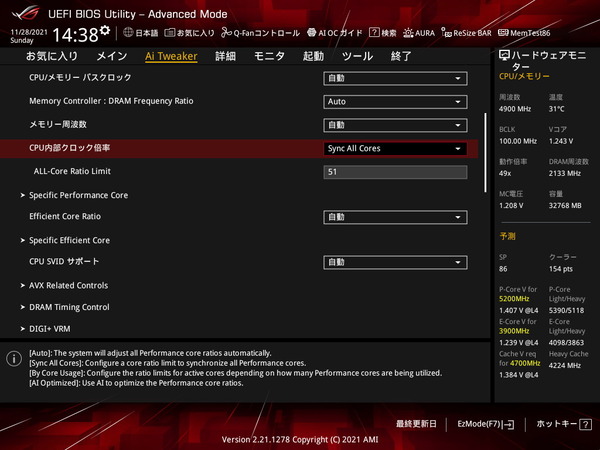Click the AI OC ガイド label

click(340, 33)
